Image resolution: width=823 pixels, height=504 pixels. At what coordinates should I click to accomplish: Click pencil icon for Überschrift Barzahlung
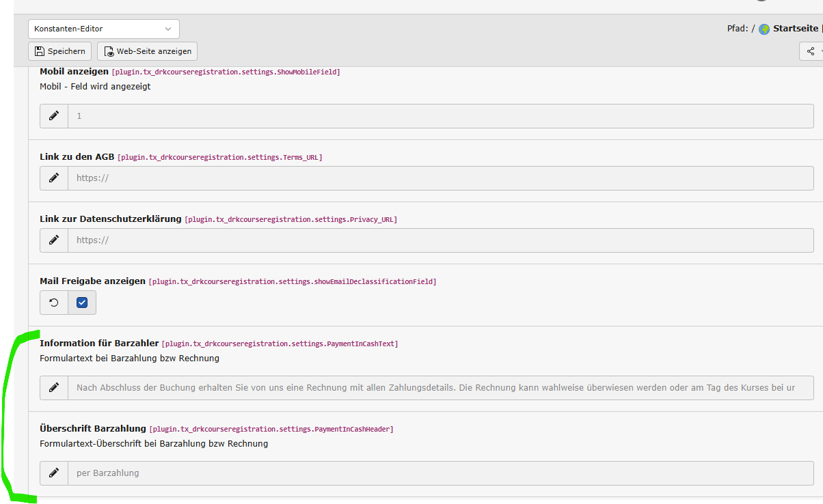click(54, 473)
